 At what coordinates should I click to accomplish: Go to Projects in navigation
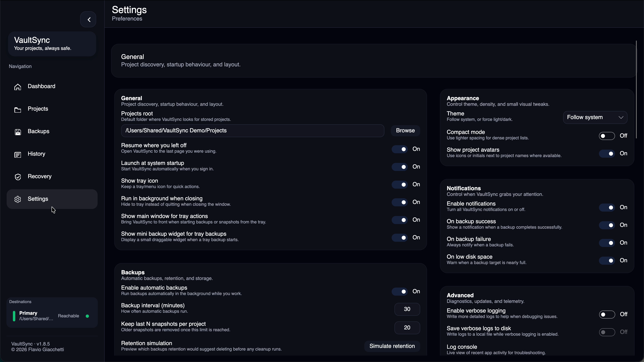52,109
